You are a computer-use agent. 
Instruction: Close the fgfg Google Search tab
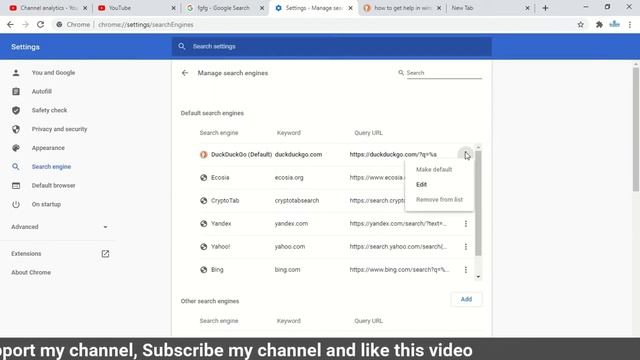[x=262, y=8]
